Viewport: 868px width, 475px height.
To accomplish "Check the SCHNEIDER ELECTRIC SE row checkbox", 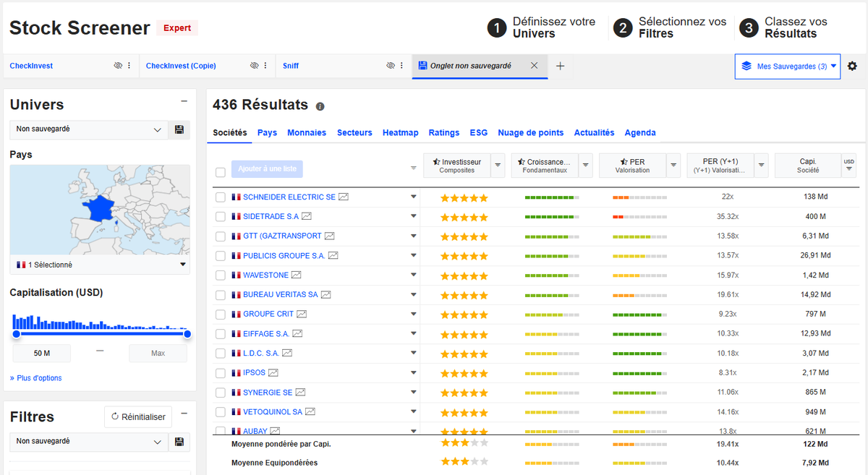I will [x=221, y=197].
